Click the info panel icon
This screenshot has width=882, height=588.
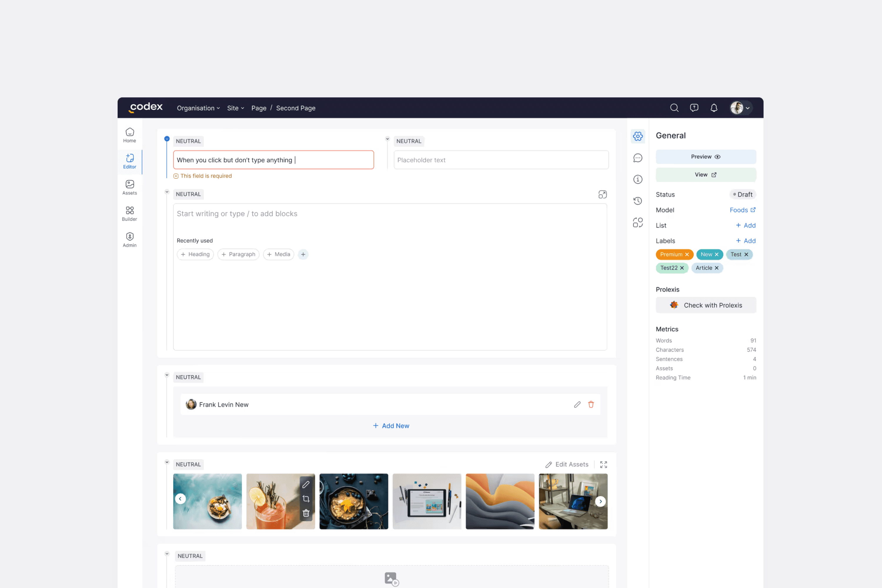tap(637, 180)
